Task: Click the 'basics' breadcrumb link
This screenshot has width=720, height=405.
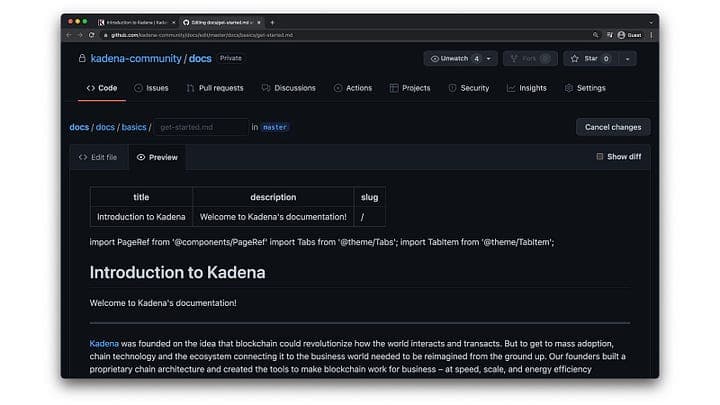Action: tap(134, 127)
